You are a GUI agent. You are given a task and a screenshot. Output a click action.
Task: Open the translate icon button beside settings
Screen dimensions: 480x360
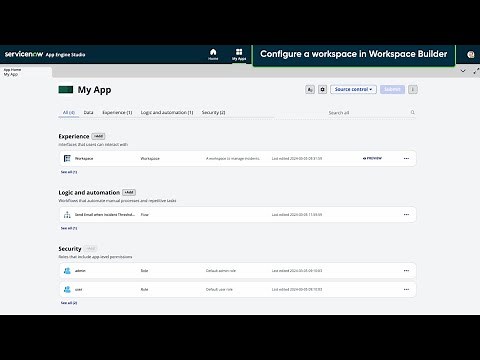310,89
